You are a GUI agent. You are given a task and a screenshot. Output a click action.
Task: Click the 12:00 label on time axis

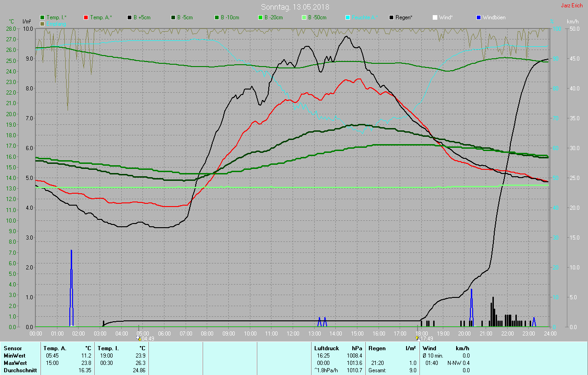coord(293,334)
